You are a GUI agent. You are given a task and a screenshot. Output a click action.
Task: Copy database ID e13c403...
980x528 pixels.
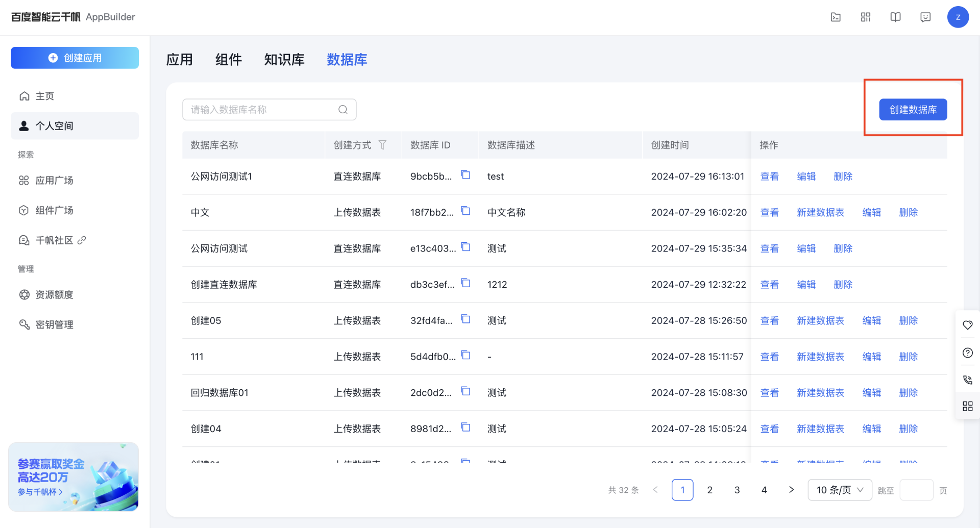point(465,247)
